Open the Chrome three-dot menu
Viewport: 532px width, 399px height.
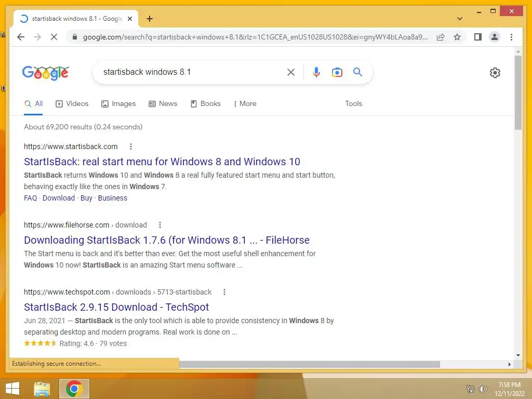[x=511, y=37]
